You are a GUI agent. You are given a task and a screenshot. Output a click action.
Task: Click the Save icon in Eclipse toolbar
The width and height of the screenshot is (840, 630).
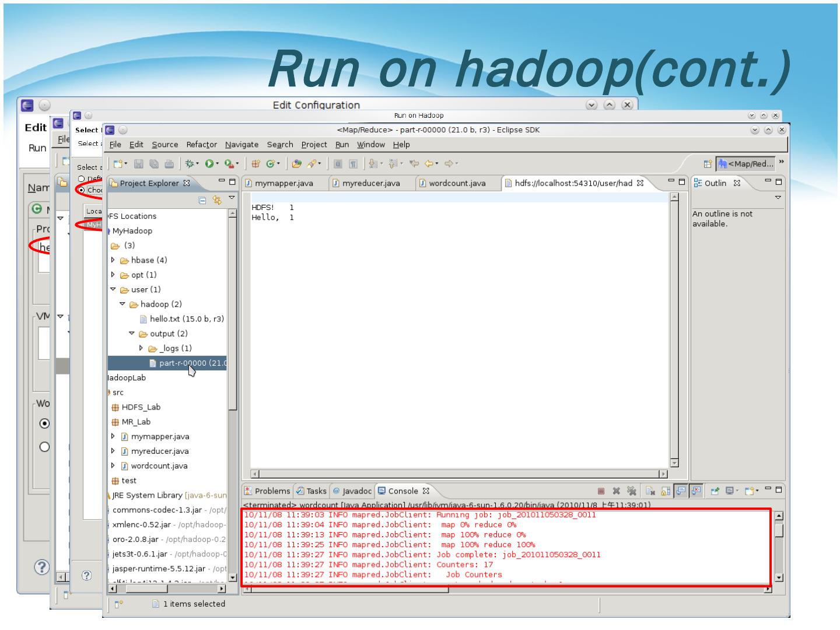[139, 164]
